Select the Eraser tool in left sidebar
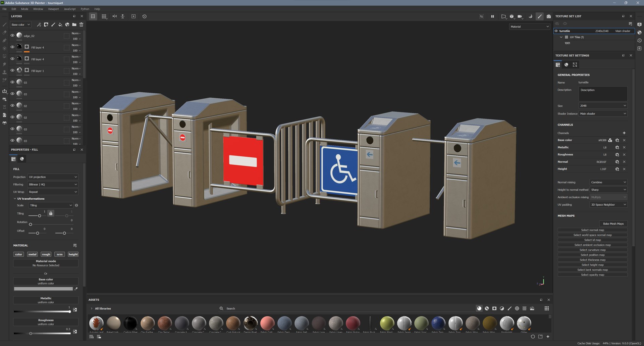 coord(4,33)
